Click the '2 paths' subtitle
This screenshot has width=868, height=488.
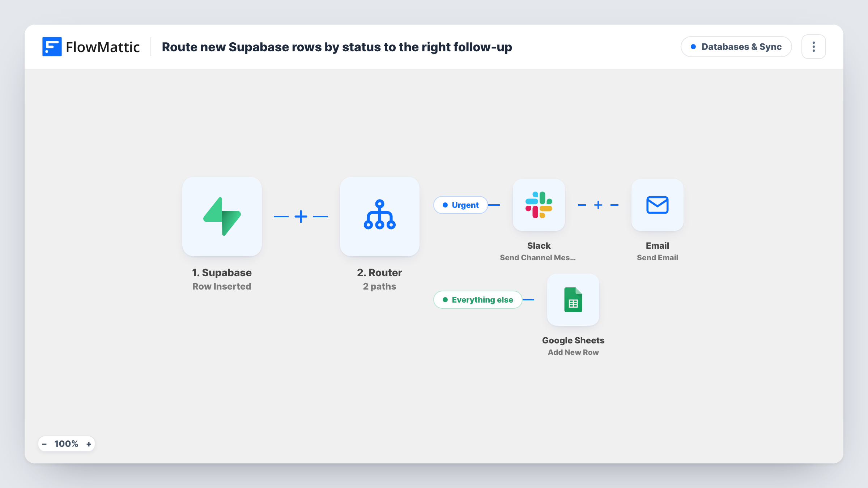tap(379, 286)
